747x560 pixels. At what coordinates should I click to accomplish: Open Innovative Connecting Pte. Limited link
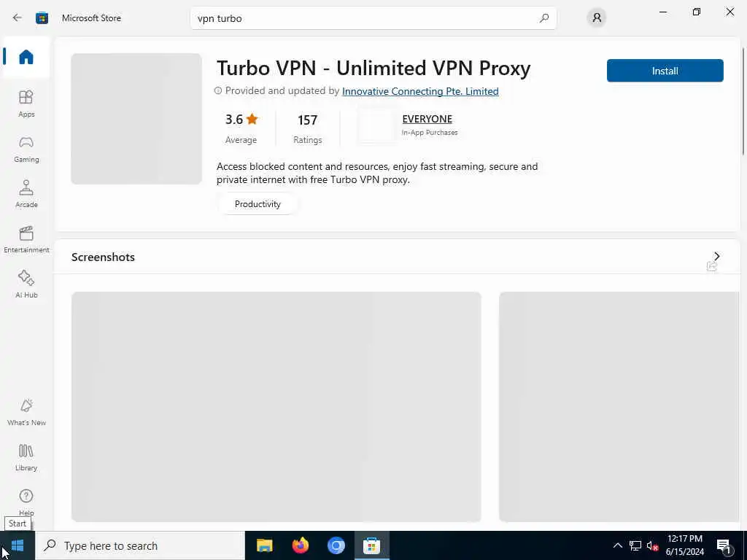pyautogui.click(x=420, y=91)
